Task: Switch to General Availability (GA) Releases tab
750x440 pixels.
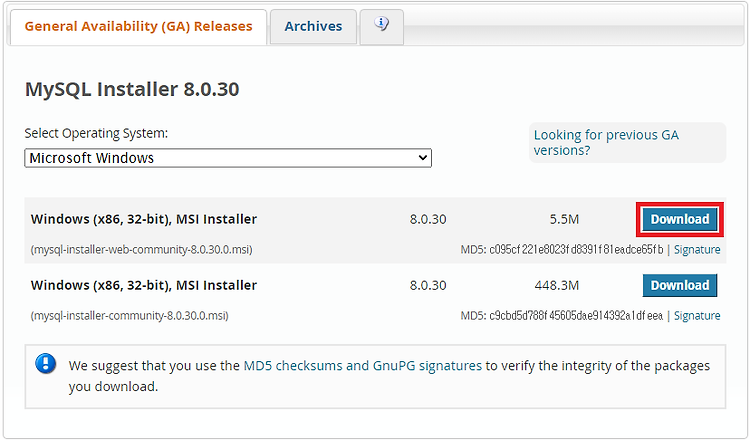Action: point(138,27)
